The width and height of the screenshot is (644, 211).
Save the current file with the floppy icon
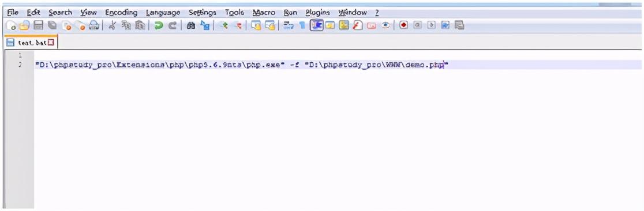tap(38, 26)
